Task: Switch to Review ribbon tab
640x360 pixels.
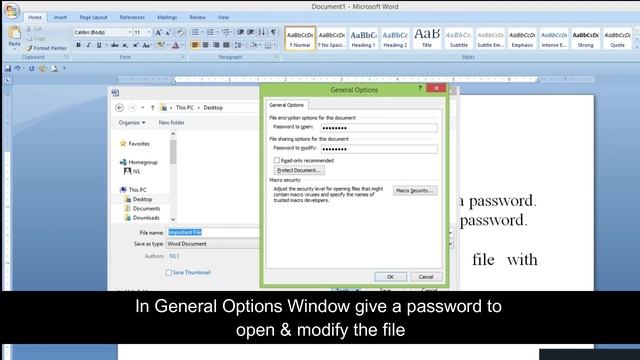Action: tap(198, 18)
